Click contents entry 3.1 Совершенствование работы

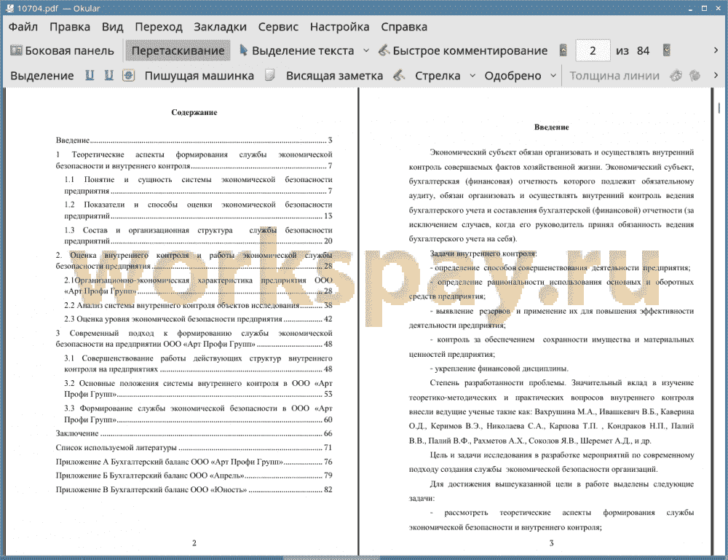tap(198, 363)
